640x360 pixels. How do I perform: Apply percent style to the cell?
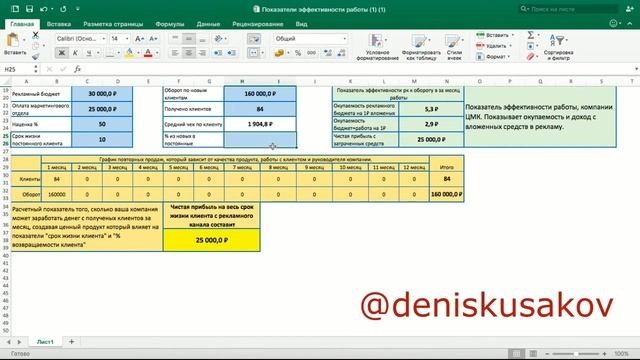[x=298, y=53]
